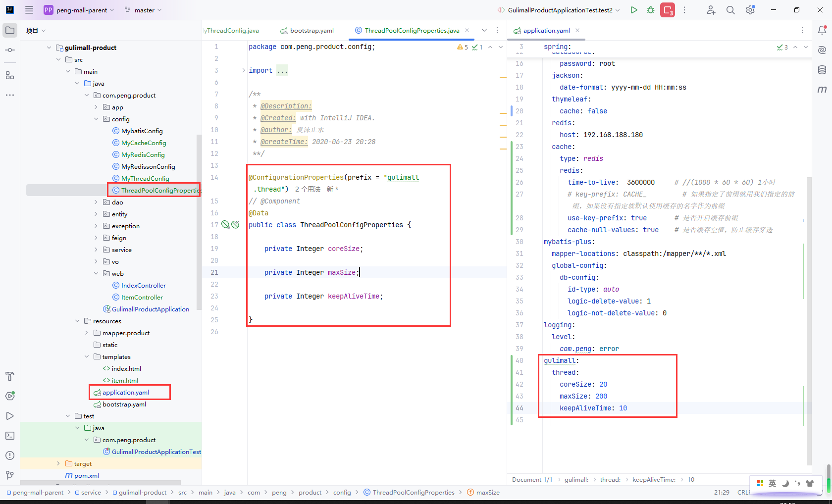Open the Structure tool window icon
The image size is (832, 504).
(10, 75)
